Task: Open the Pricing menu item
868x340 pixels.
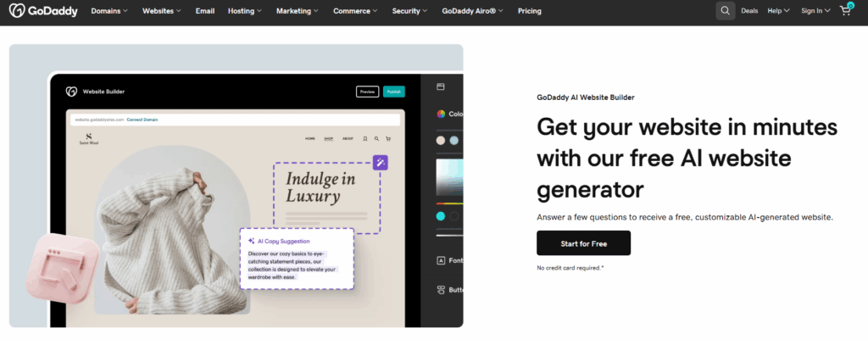Action: coord(530,10)
